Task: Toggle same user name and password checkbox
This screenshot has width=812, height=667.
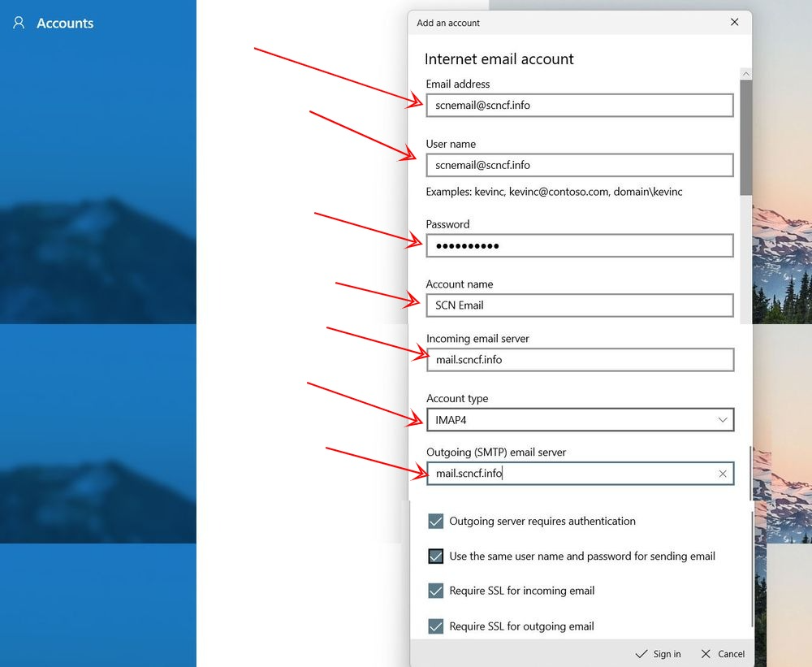Action: [436, 557]
